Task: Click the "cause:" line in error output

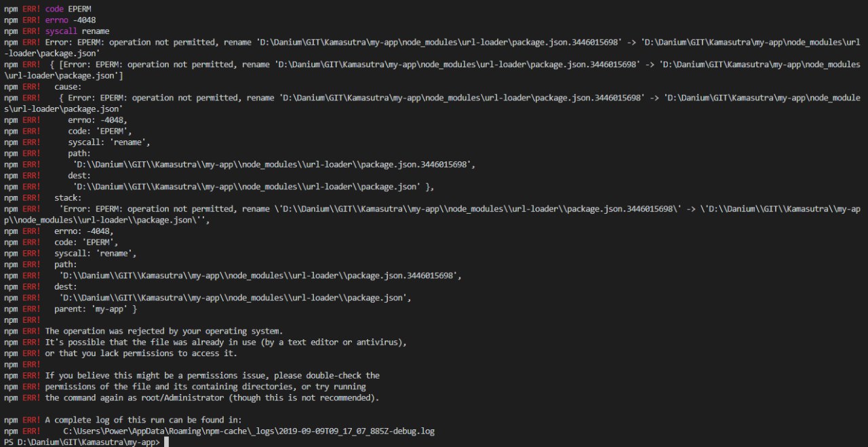Action: 68,87
